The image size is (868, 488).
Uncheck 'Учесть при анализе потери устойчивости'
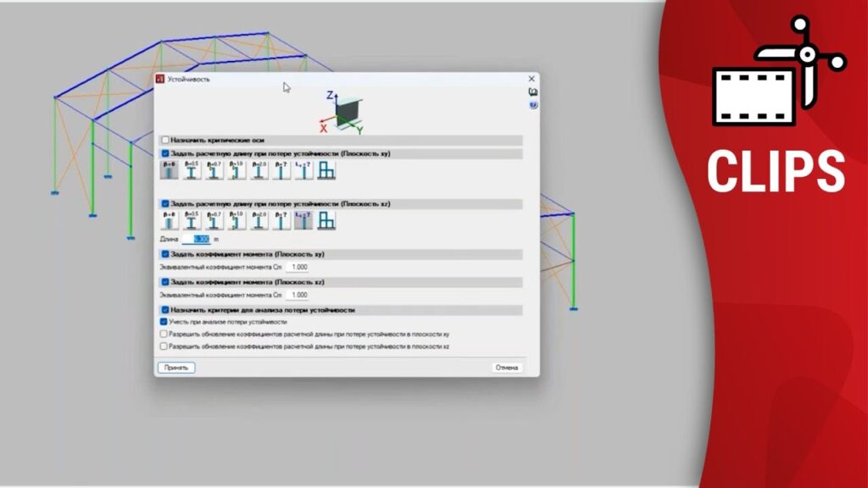(x=165, y=322)
